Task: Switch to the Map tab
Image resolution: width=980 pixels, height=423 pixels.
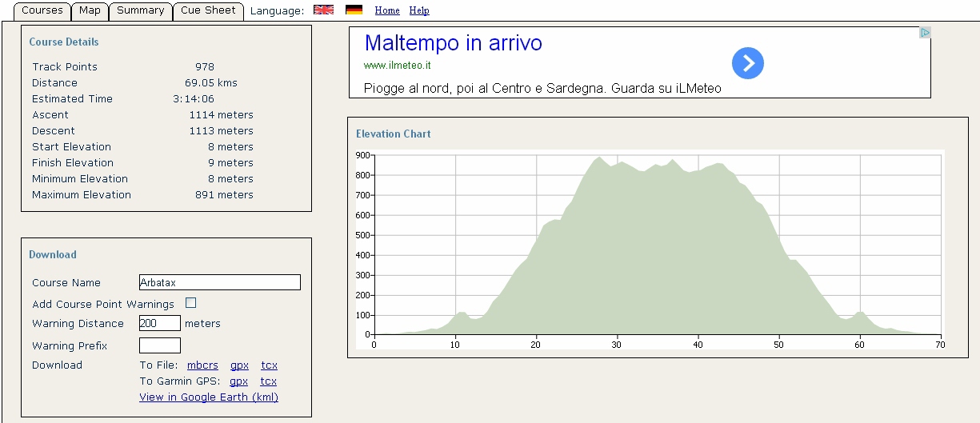Action: pos(90,10)
